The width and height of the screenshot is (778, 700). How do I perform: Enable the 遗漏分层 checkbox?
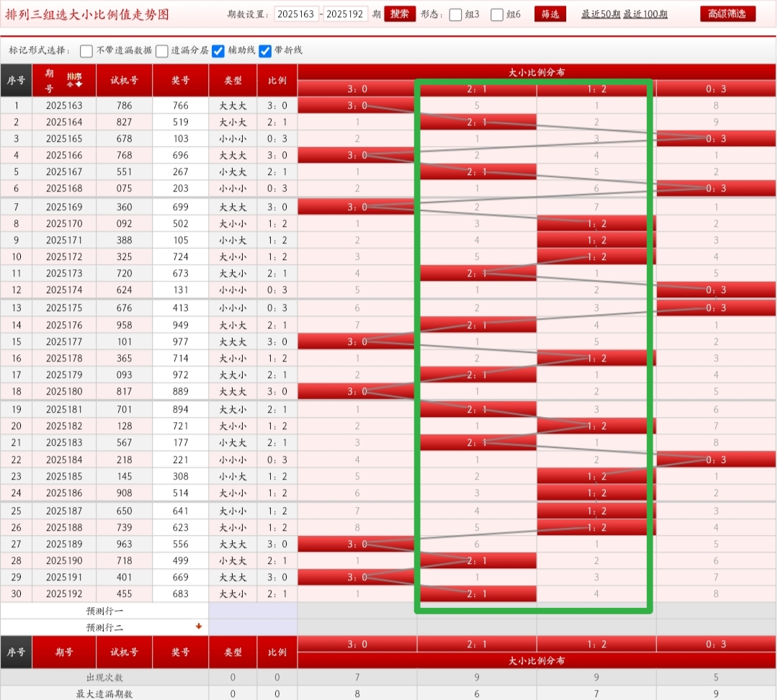coord(162,51)
